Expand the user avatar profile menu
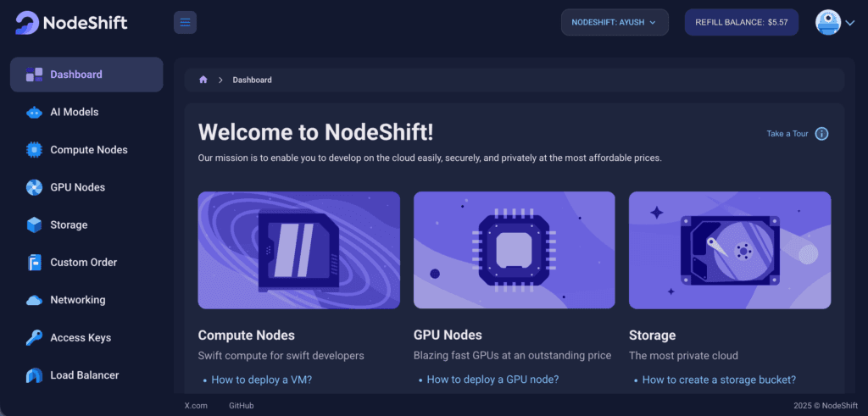The image size is (868, 416). coord(835,23)
